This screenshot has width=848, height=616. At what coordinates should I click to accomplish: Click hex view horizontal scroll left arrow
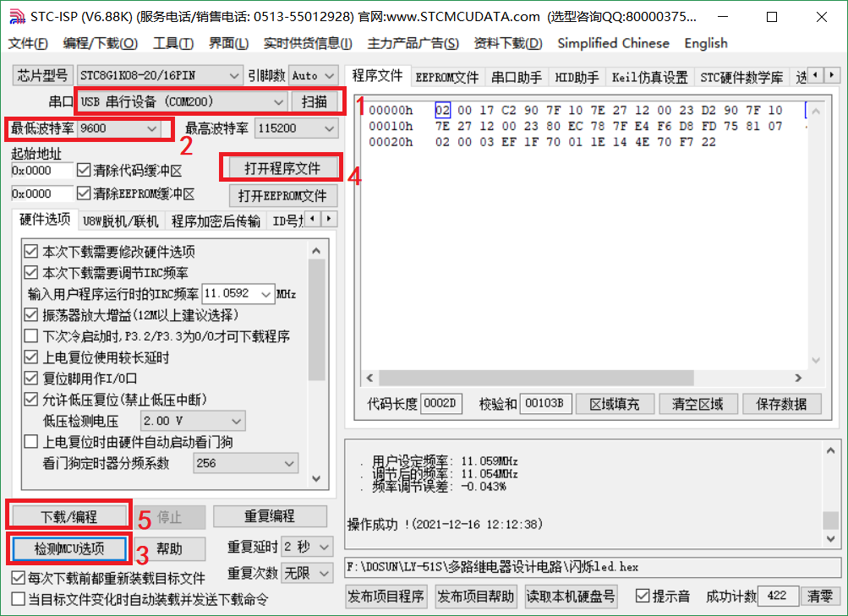370,378
